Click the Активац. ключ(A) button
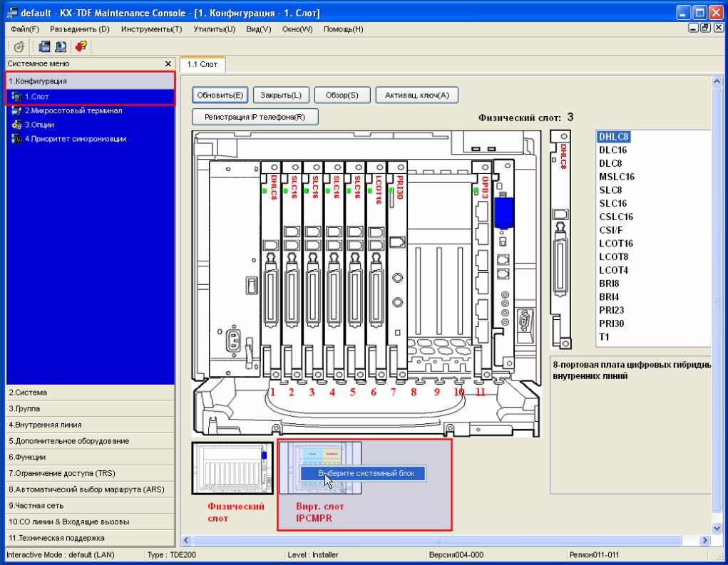 click(x=417, y=95)
